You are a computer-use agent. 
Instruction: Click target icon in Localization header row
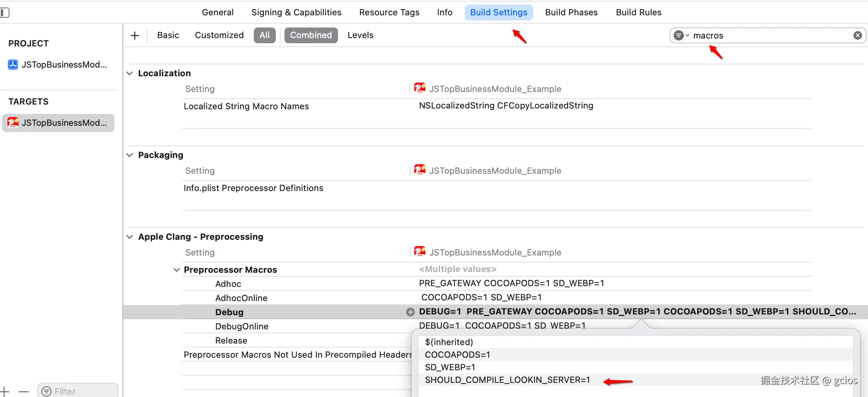coord(420,88)
